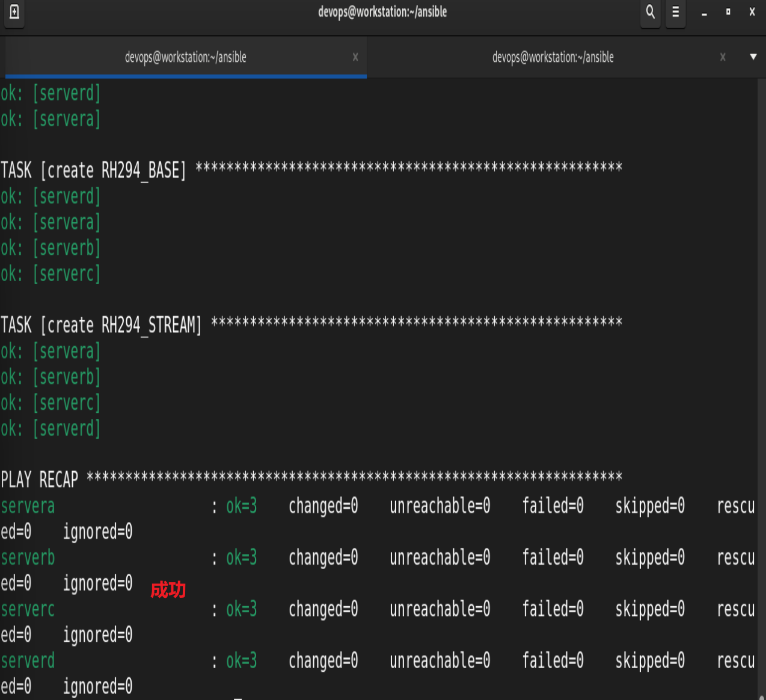Image resolution: width=766 pixels, height=700 pixels.
Task: Click 'failed=0' in serverb recap row
Action: [553, 558]
